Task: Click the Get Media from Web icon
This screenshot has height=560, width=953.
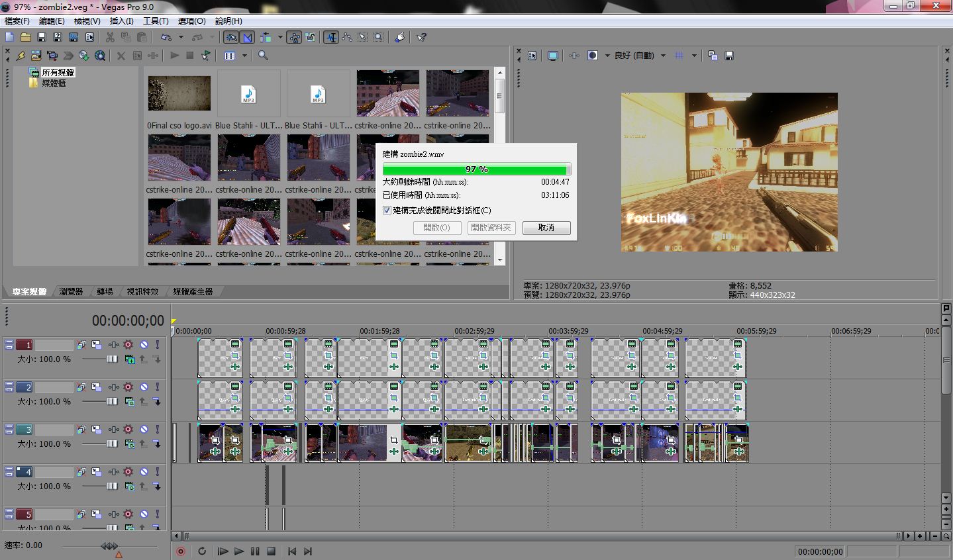Action: (x=99, y=56)
